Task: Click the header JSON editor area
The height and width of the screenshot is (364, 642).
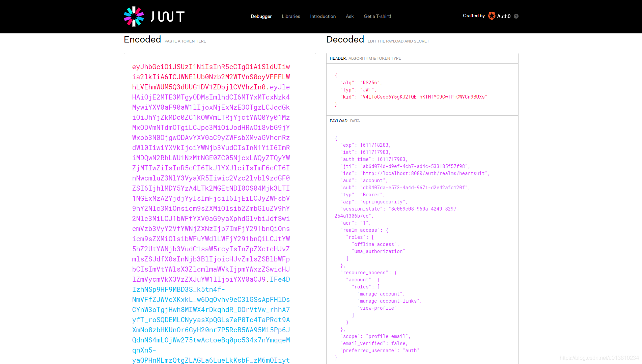Action: [422, 90]
